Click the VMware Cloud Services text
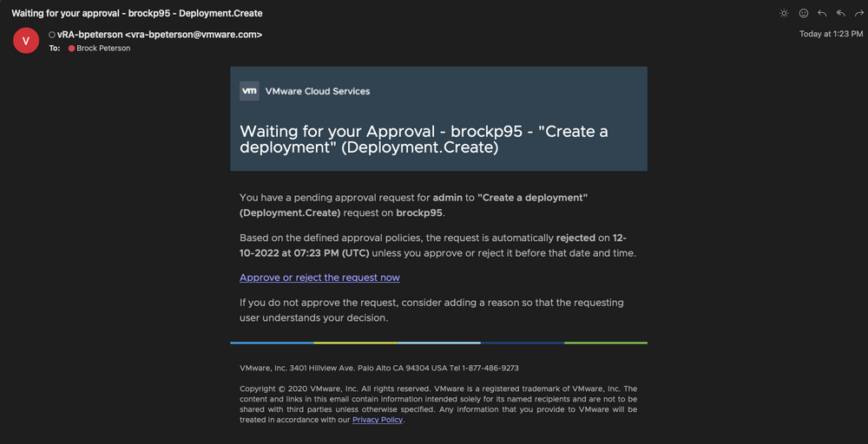868x444 pixels. [x=318, y=91]
